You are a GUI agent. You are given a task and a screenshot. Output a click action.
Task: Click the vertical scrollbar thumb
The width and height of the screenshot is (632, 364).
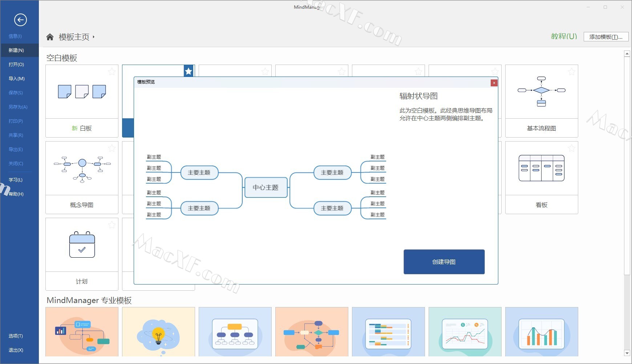[627, 165]
